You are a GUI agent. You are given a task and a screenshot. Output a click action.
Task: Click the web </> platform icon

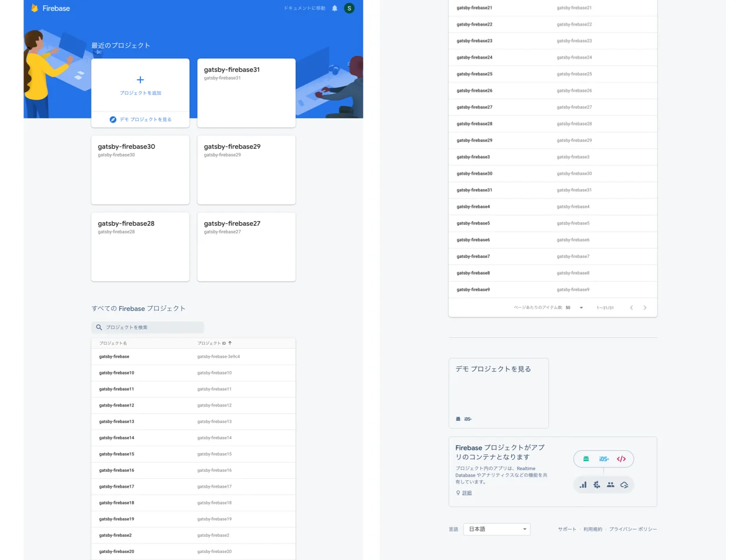click(621, 459)
